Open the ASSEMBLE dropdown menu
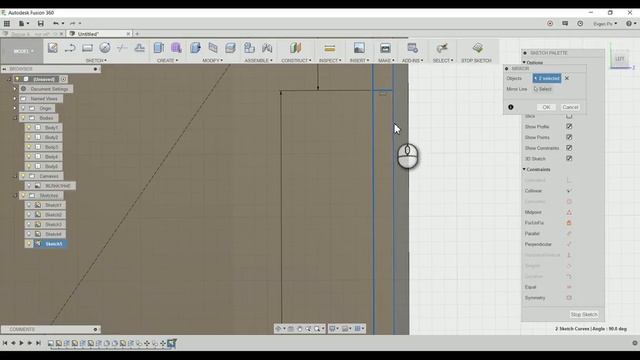Viewport: 640px width, 360px height. coord(258,60)
